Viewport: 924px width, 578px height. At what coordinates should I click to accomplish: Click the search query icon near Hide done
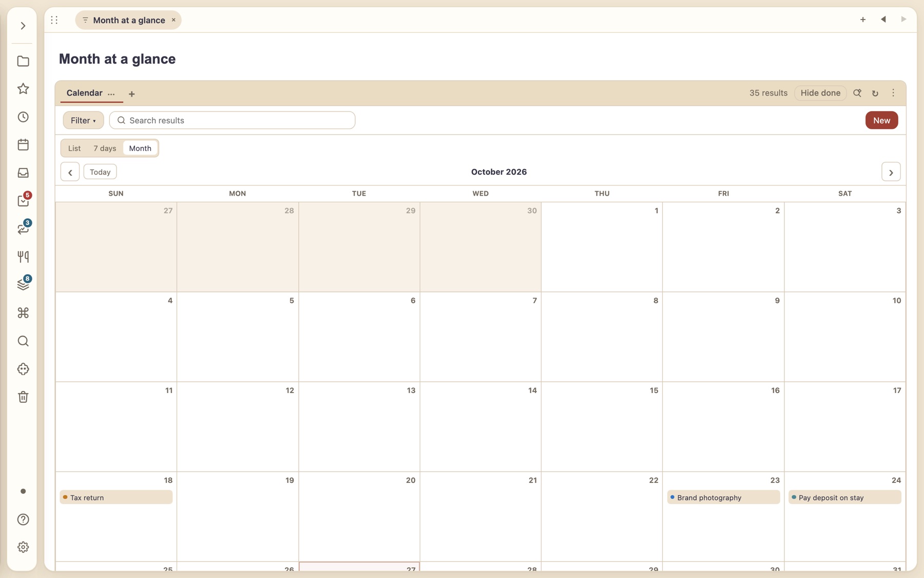[857, 93]
